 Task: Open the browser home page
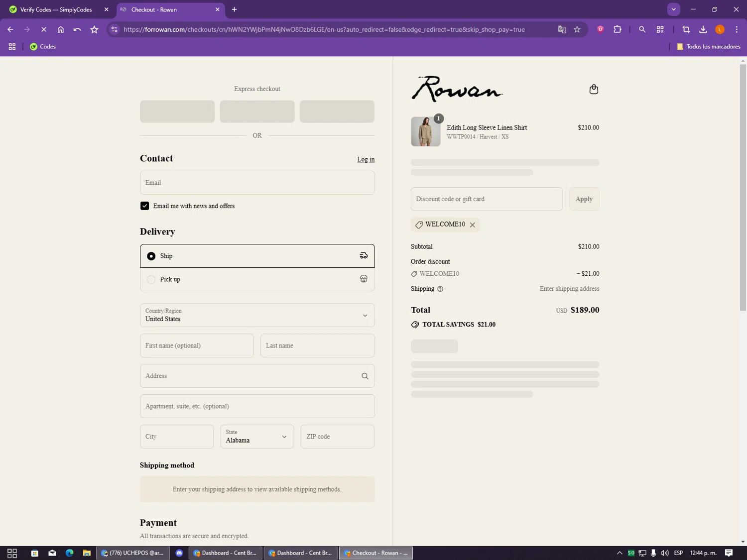(61, 29)
